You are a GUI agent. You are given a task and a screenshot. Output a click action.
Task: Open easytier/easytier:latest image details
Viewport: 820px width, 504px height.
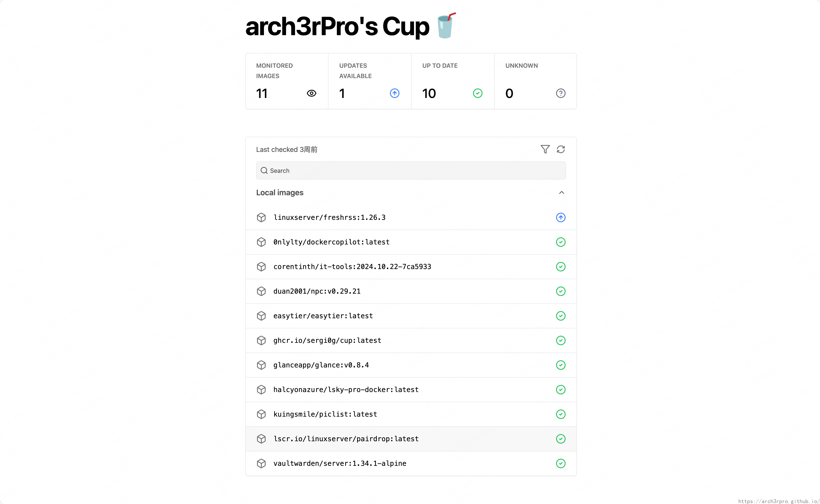(x=323, y=316)
